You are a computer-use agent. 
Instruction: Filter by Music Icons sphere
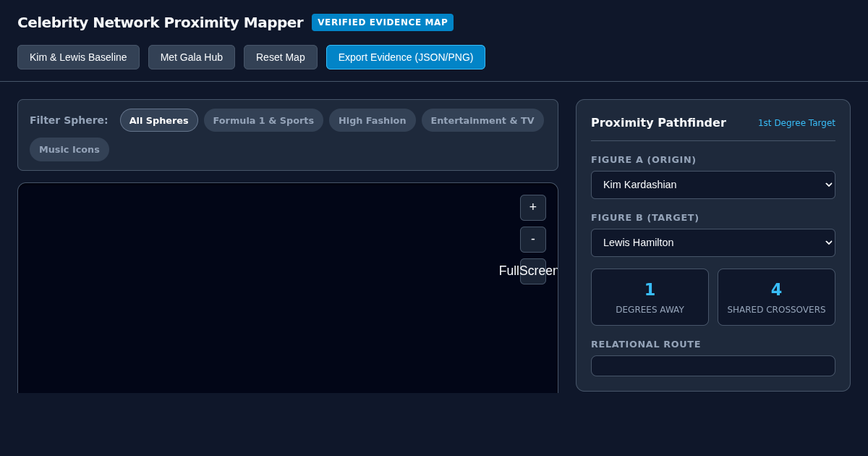69,149
